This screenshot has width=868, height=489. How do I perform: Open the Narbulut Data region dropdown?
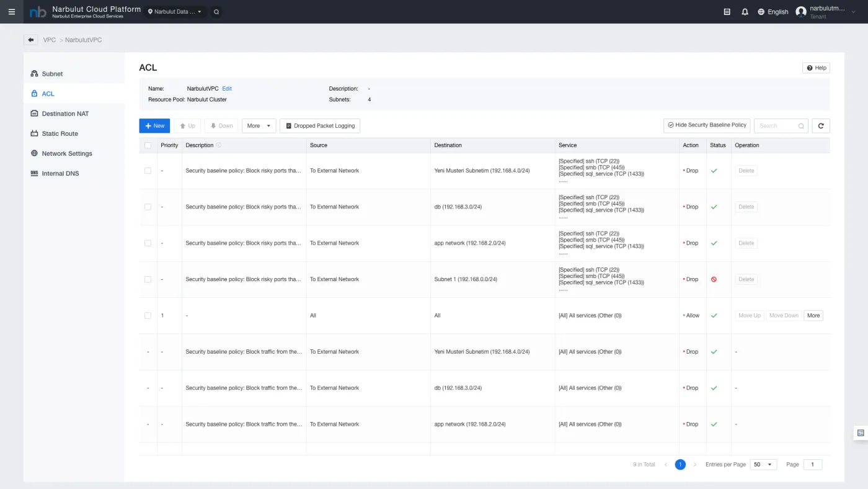[175, 12]
